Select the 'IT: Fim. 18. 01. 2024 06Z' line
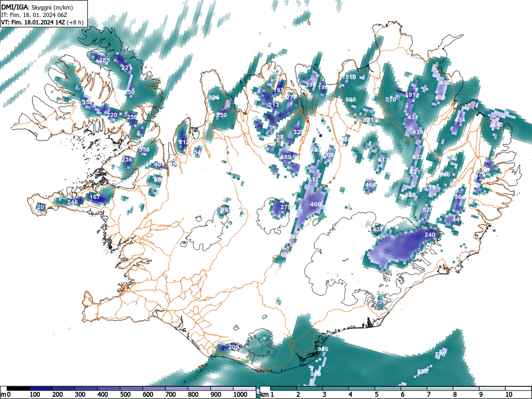The height and width of the screenshot is (399, 532). coord(34,15)
